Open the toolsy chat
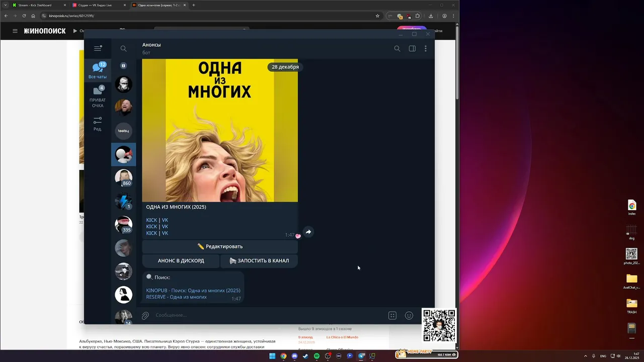The height and width of the screenshot is (362, 644). tap(123, 131)
